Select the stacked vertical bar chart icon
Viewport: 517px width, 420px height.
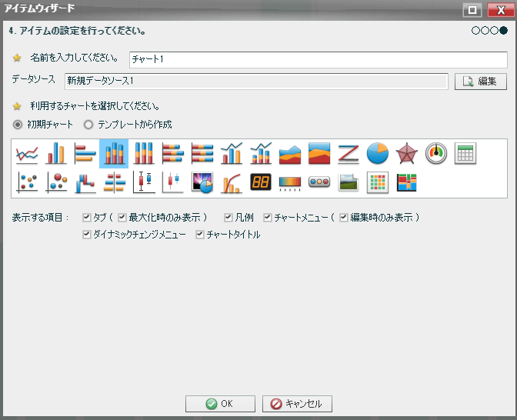pos(114,154)
